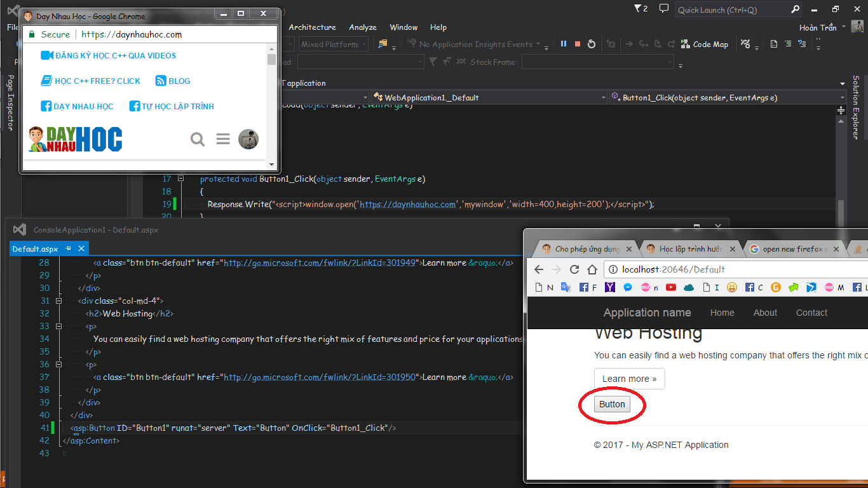This screenshot has width=868, height=488.
Task: Pause debugging with the Break All icon
Action: [x=563, y=44]
